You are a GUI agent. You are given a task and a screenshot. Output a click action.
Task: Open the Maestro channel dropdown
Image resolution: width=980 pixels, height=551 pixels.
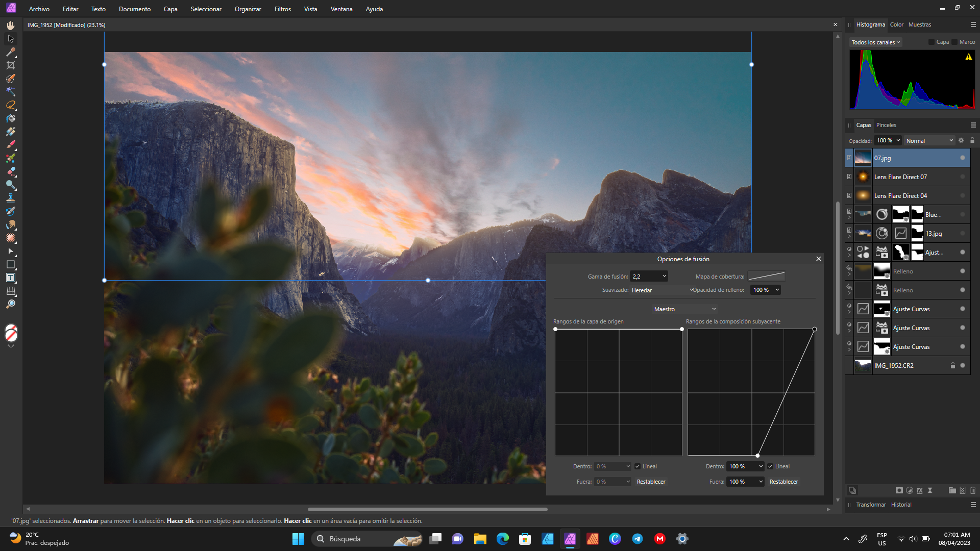pos(684,309)
